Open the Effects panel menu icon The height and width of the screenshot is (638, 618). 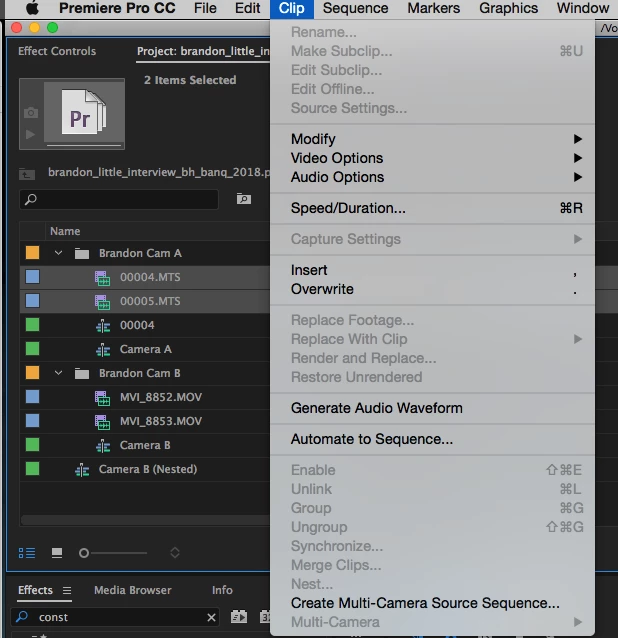click(x=67, y=590)
